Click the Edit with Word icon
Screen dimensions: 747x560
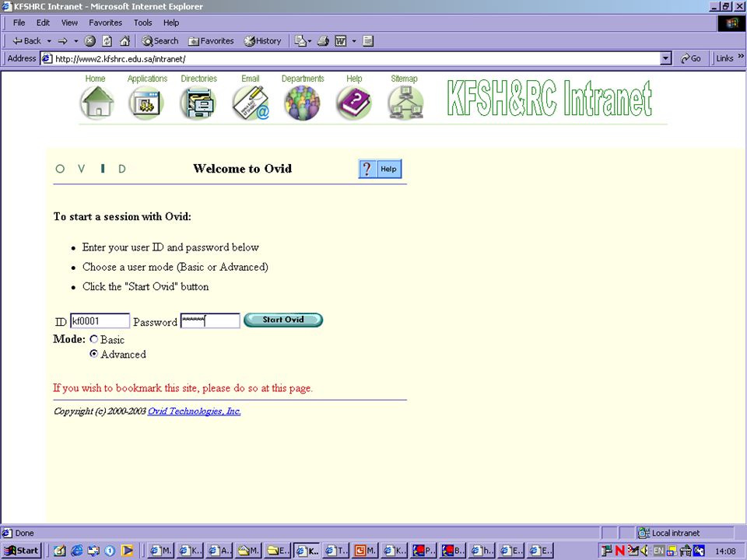tap(341, 41)
